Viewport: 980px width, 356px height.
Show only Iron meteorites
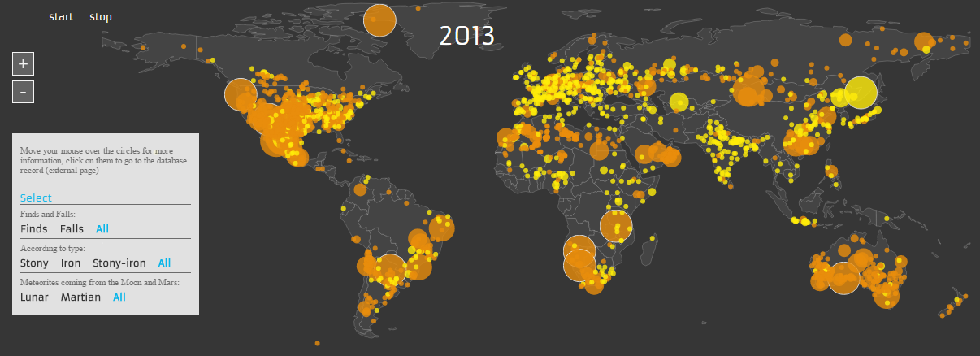[x=71, y=263]
